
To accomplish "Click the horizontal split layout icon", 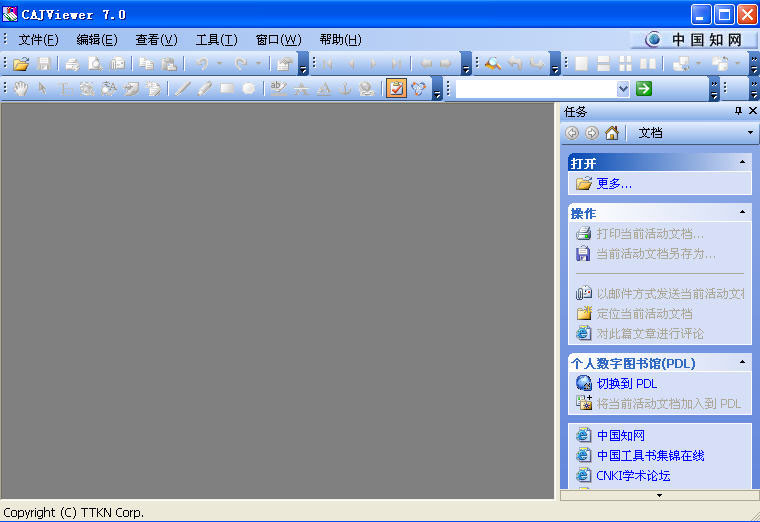I will [x=603, y=63].
